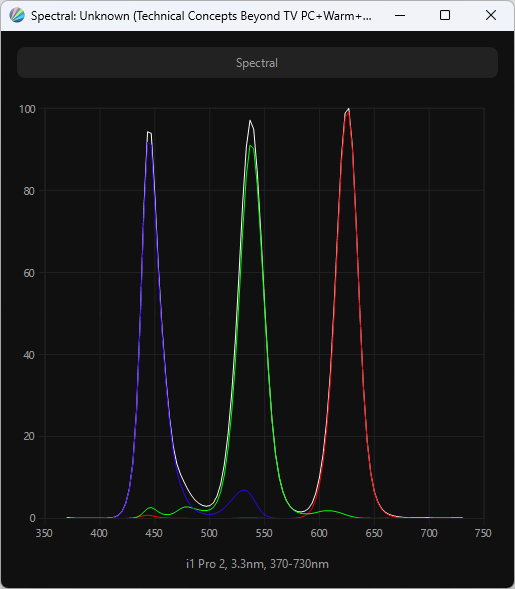Click the app icon in title bar
The image size is (515, 589).
click(17, 15)
